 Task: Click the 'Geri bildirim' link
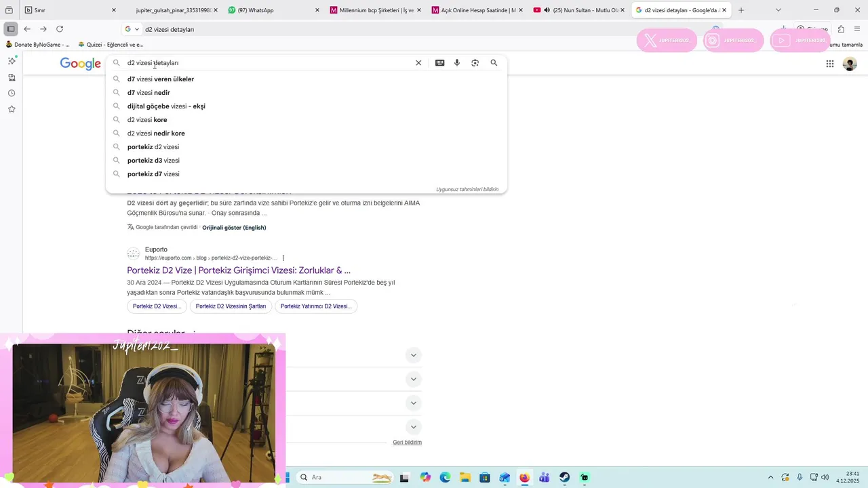407,443
